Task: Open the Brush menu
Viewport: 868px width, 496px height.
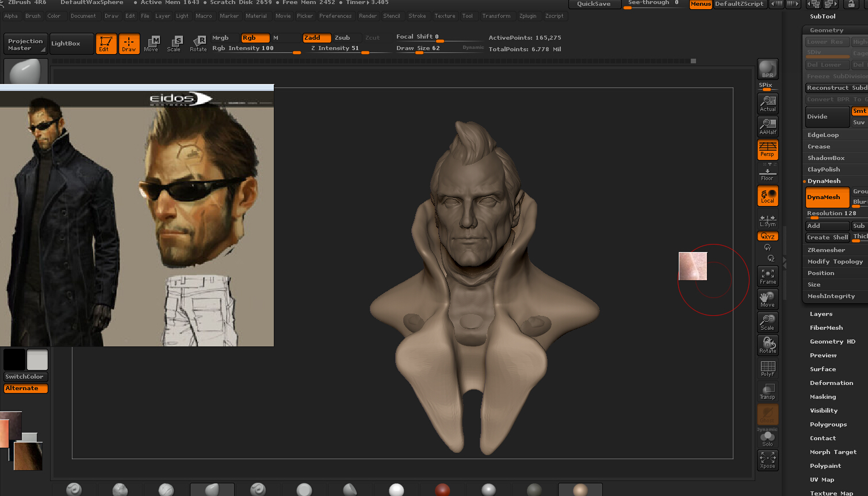Action: point(33,16)
